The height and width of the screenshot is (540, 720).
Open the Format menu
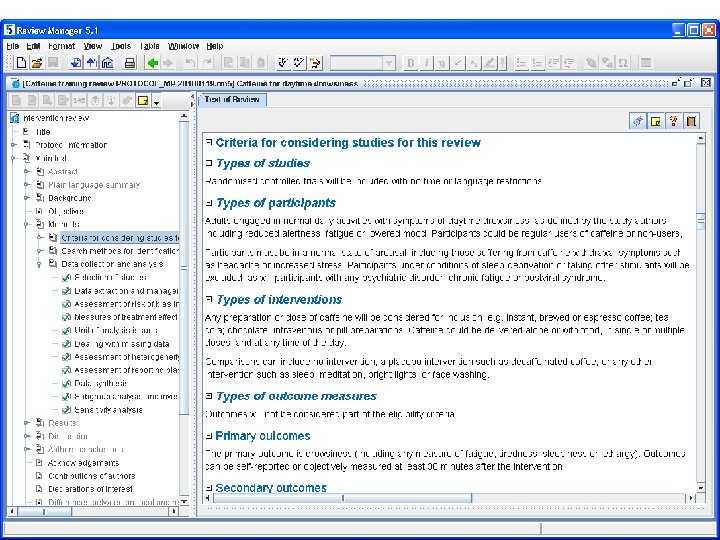point(62,46)
